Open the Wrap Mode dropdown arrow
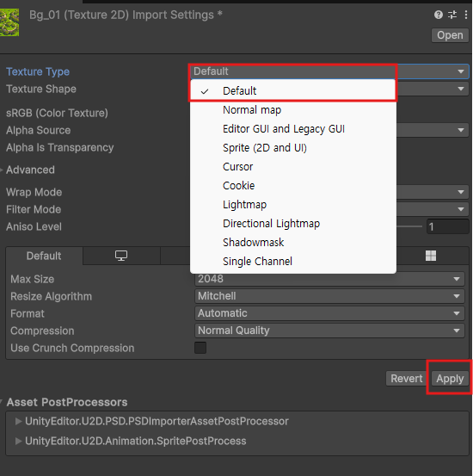Image resolution: width=473 pixels, height=476 pixels. point(461,192)
